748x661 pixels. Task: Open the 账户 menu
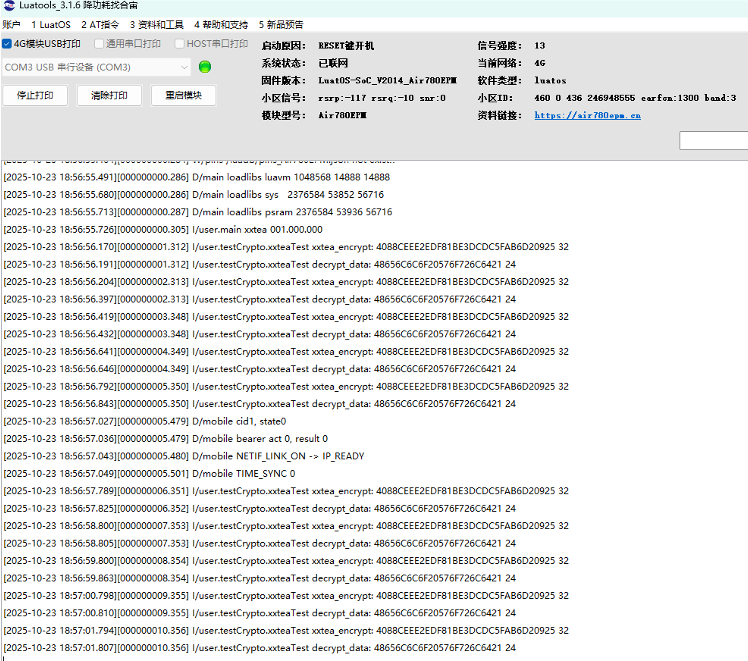click(x=11, y=25)
